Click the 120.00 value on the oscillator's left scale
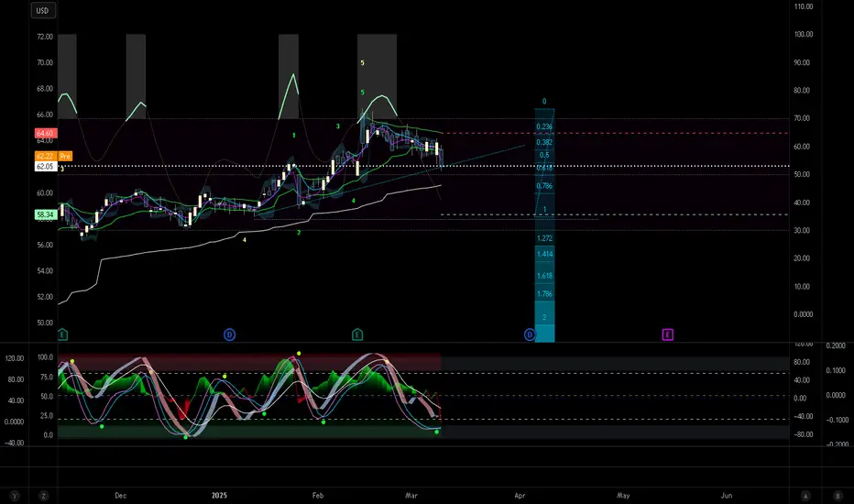854x504 pixels. pyautogui.click(x=15, y=358)
